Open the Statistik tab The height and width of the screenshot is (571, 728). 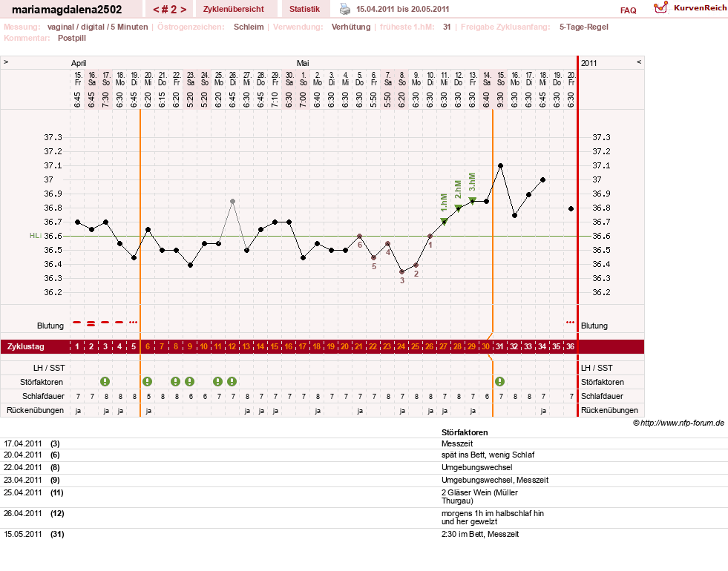304,9
